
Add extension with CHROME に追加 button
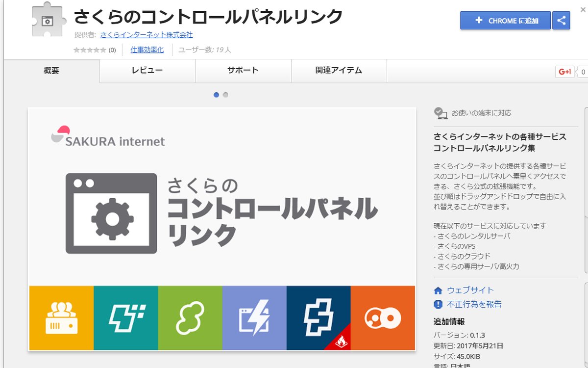point(505,21)
